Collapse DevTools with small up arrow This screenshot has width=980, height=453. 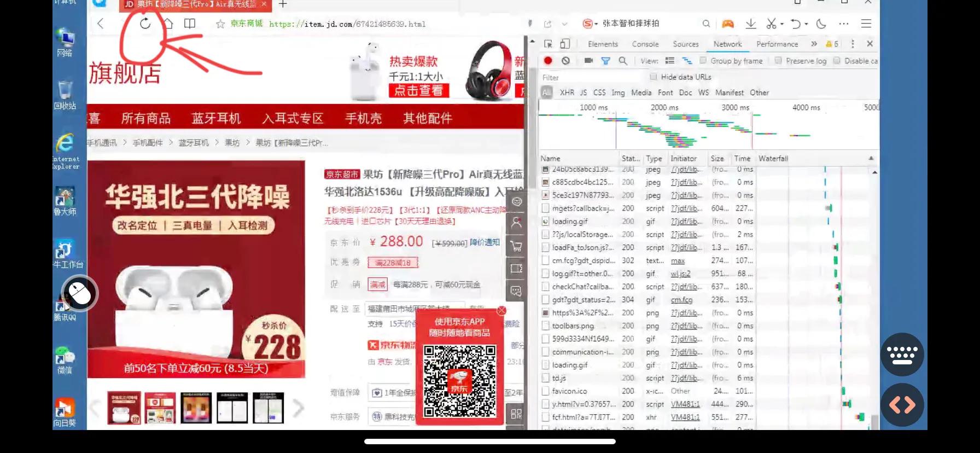pyautogui.click(x=532, y=41)
